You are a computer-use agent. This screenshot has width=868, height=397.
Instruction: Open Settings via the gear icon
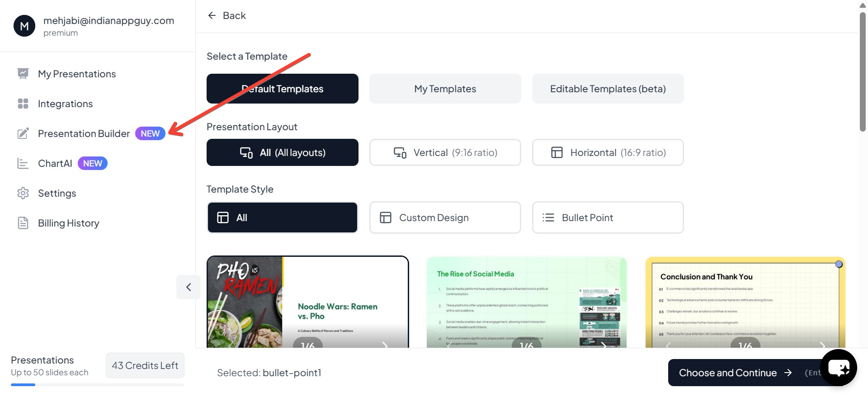[x=23, y=193]
